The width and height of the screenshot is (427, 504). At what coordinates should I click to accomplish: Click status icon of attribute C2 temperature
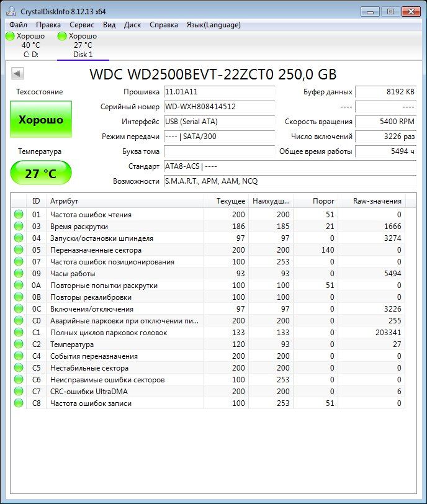coord(19,344)
